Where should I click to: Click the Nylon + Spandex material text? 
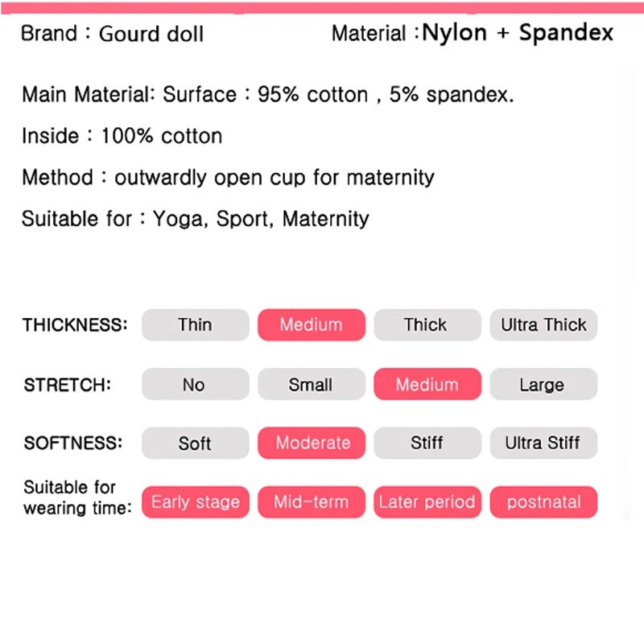[518, 33]
